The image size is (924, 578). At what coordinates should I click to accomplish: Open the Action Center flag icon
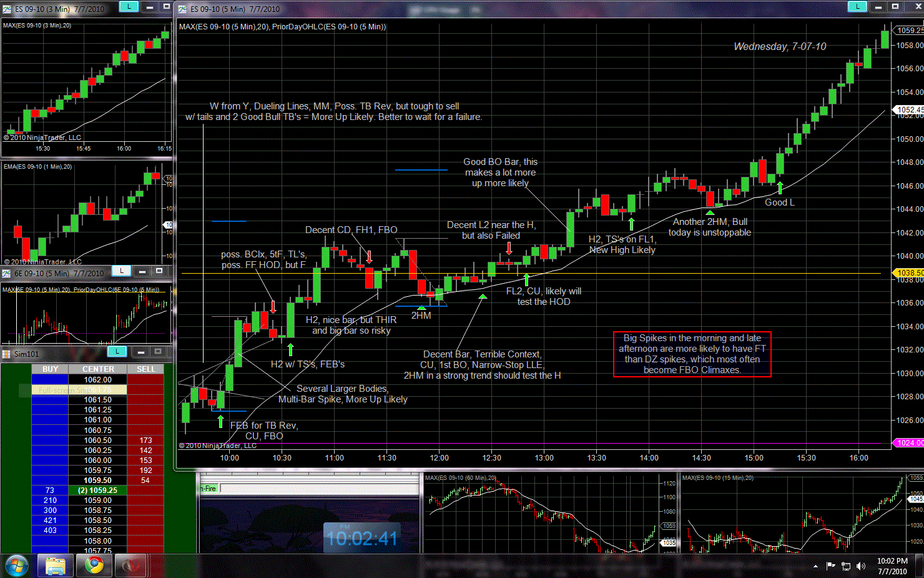point(830,566)
